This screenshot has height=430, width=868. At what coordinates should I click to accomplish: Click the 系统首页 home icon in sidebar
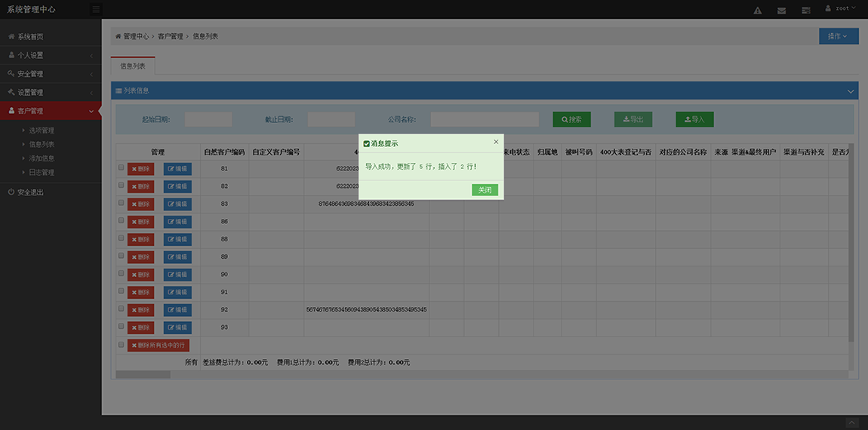click(x=11, y=37)
